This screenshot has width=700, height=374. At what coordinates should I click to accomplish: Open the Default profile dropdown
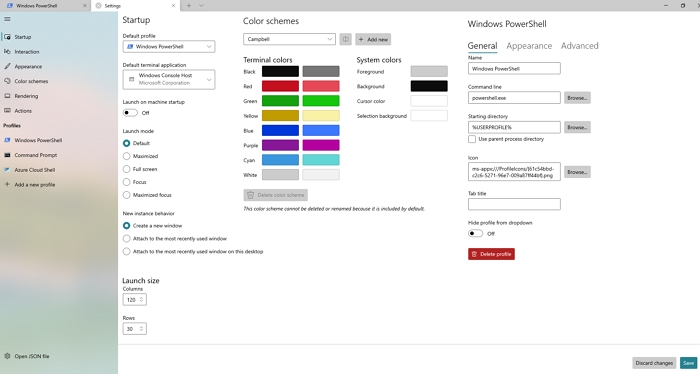click(169, 46)
